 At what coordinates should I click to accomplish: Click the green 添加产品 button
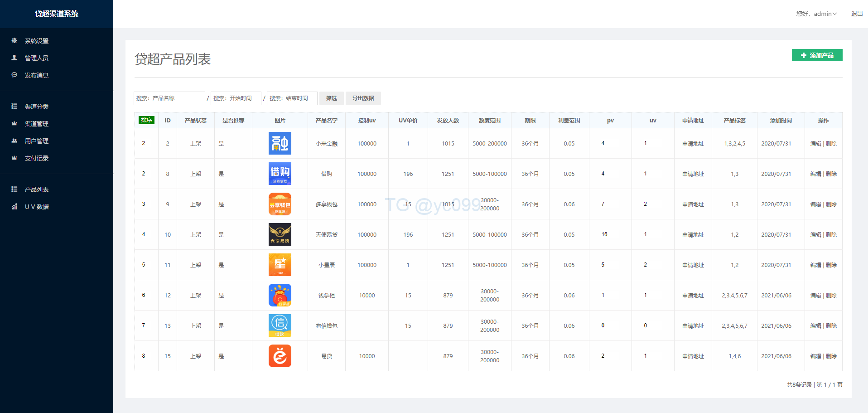(x=817, y=55)
